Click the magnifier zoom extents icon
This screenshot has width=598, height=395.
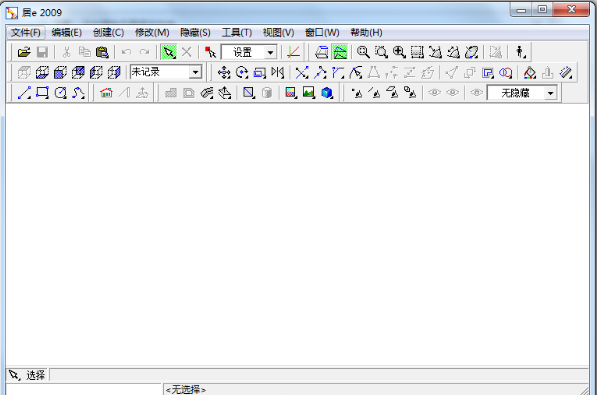[x=363, y=52]
